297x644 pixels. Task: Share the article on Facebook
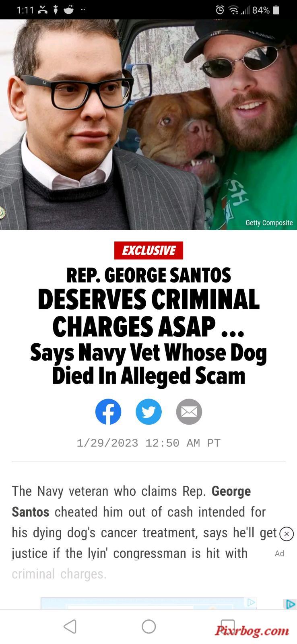(108, 412)
